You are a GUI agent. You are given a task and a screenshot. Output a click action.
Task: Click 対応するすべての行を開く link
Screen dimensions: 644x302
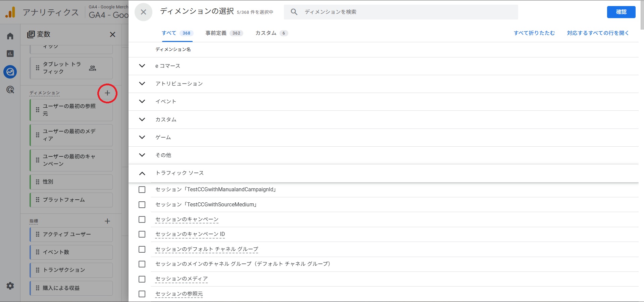(x=598, y=33)
